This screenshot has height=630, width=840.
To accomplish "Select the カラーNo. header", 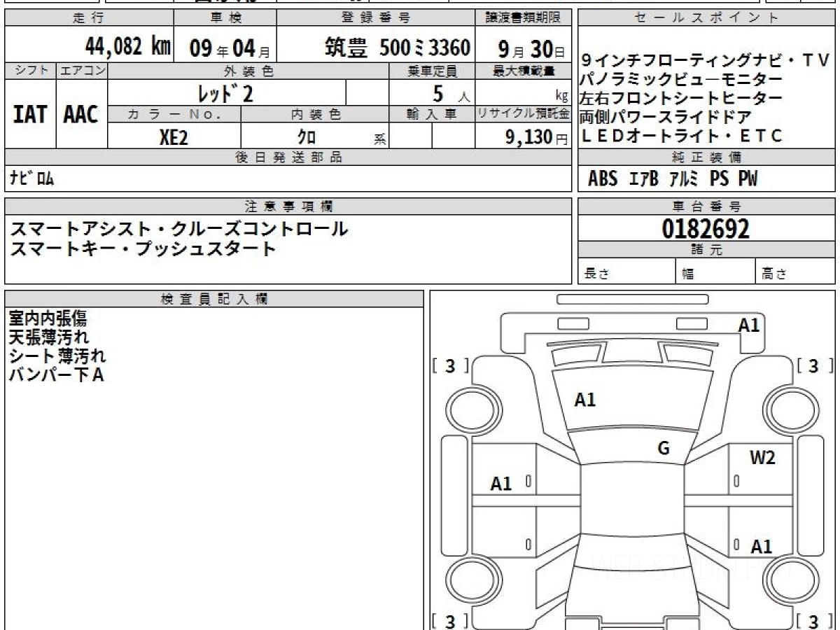I will tap(174, 114).
